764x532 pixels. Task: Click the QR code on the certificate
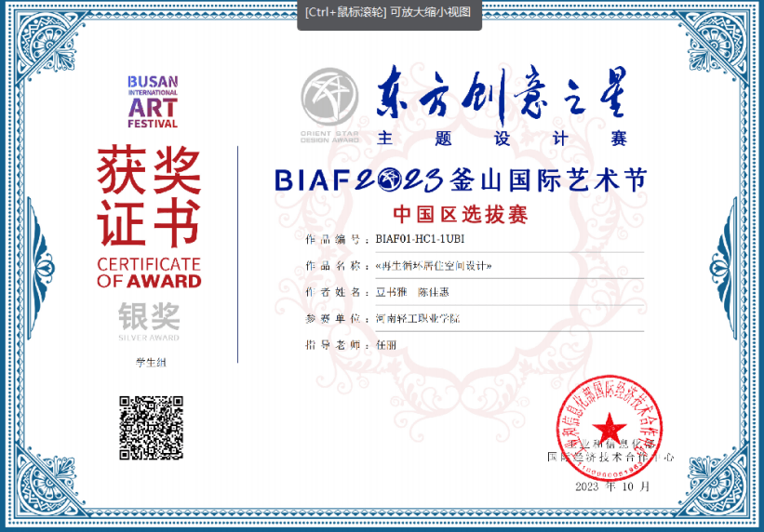[151, 428]
